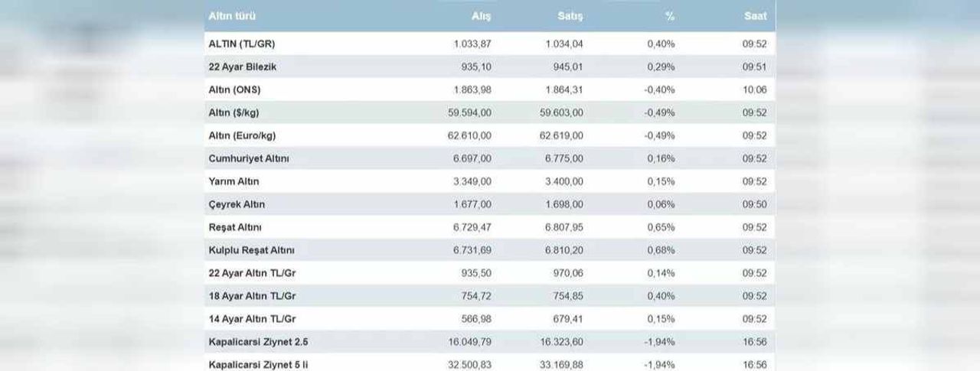This screenshot has height=371, width=980.
Task: Open the Çeyrek Altın entry
Action: [x=237, y=204]
